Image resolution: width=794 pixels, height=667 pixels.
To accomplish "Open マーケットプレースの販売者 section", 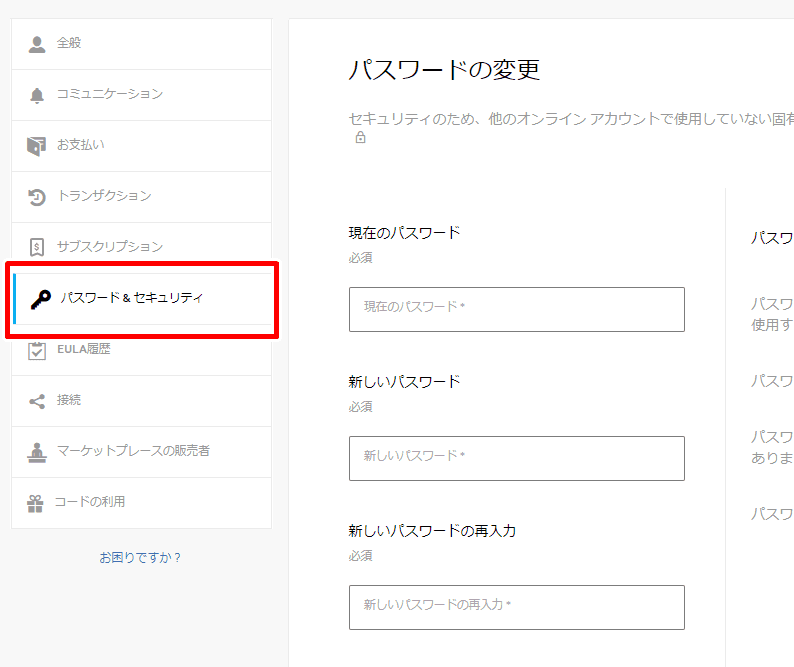I will click(141, 452).
